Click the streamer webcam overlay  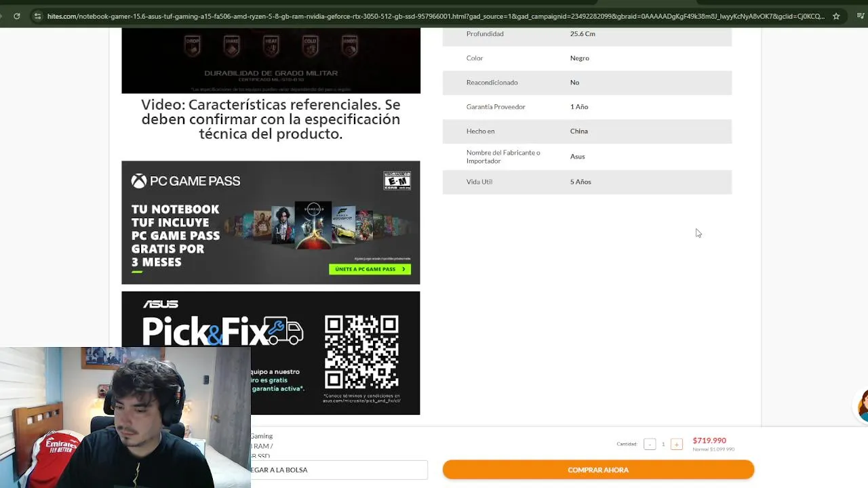(x=125, y=418)
